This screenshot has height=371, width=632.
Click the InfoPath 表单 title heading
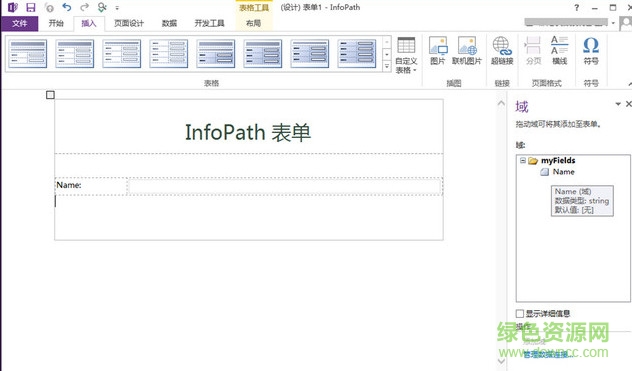248,132
